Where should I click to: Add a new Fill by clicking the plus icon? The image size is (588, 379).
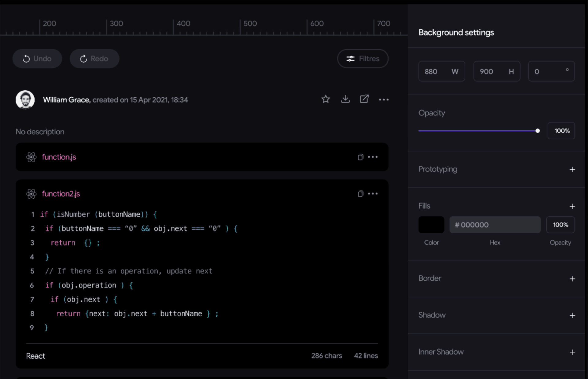(x=573, y=206)
